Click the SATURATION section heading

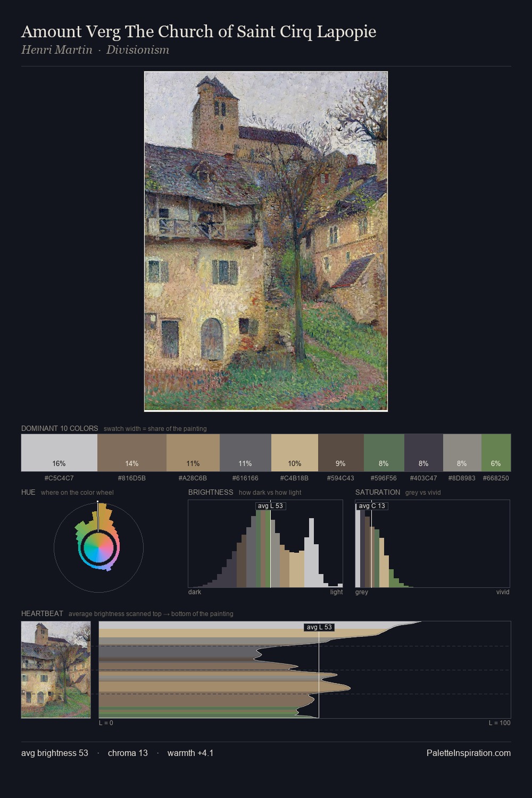[x=378, y=492]
